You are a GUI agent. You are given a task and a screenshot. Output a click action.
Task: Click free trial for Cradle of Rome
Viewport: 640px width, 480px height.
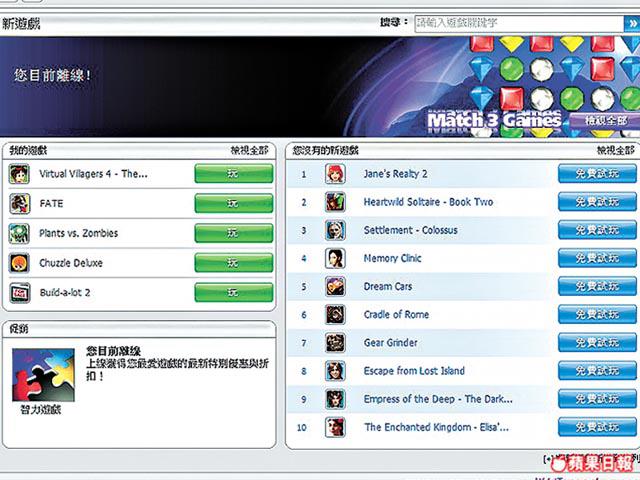point(597,315)
